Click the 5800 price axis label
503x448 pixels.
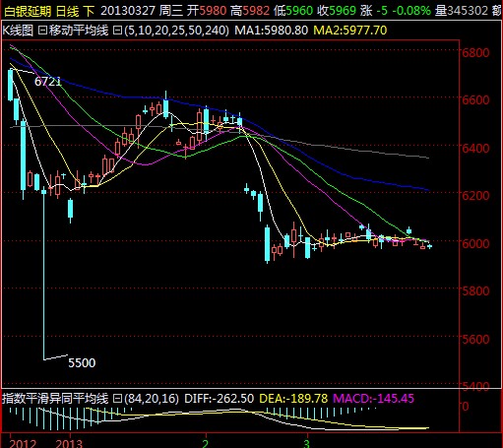pos(475,290)
